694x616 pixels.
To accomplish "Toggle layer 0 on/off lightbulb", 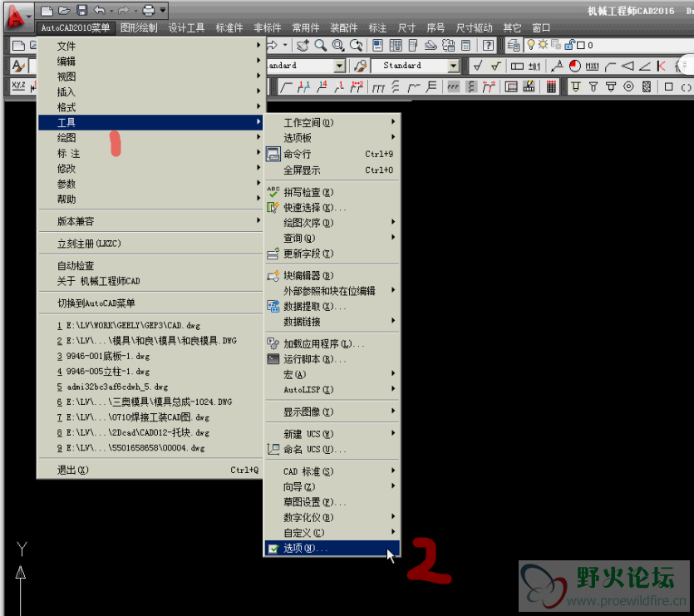I will coord(530,45).
